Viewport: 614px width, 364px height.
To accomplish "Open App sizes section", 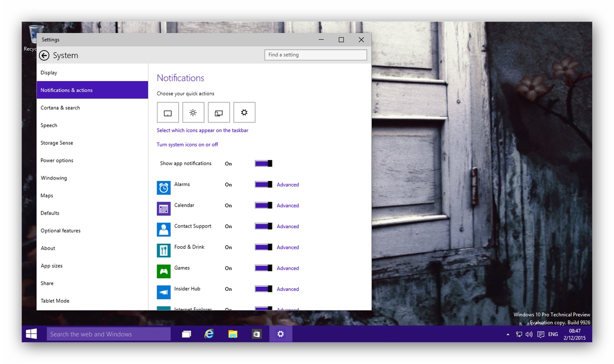I will [x=92, y=266].
